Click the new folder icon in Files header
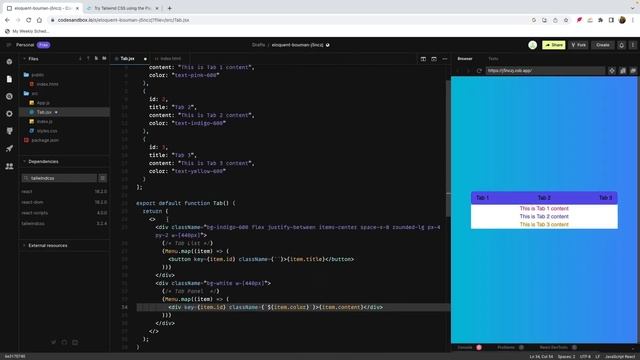This screenshot has width=640, height=360. click(x=104, y=59)
